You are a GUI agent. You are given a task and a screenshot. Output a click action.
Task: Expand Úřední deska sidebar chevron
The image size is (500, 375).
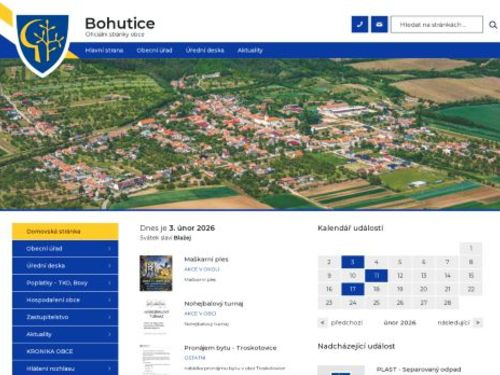point(109,266)
